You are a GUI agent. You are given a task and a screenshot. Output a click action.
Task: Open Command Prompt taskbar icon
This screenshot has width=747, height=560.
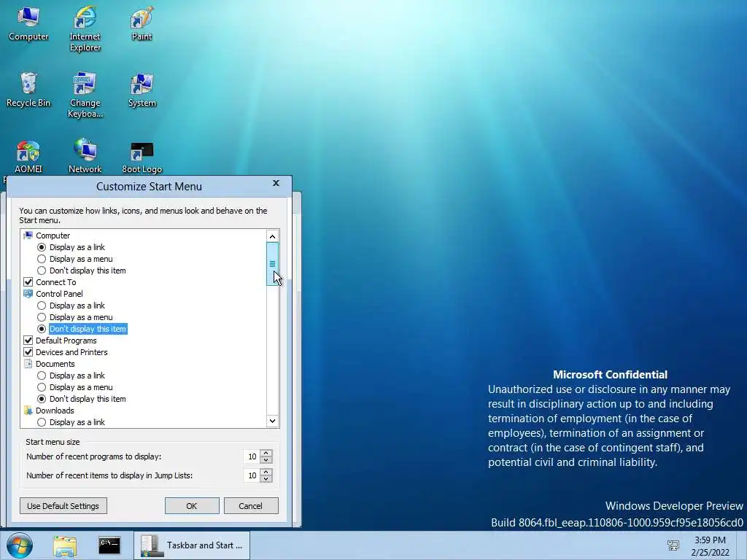(x=109, y=545)
